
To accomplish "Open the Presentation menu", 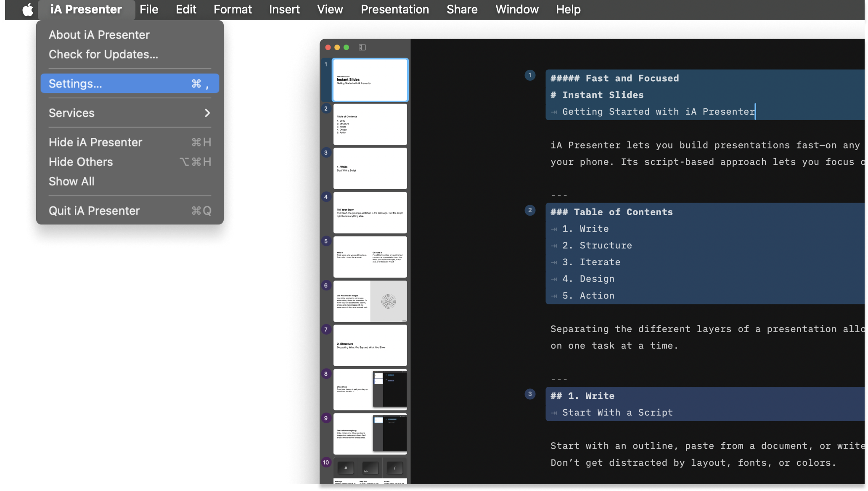I will point(394,9).
